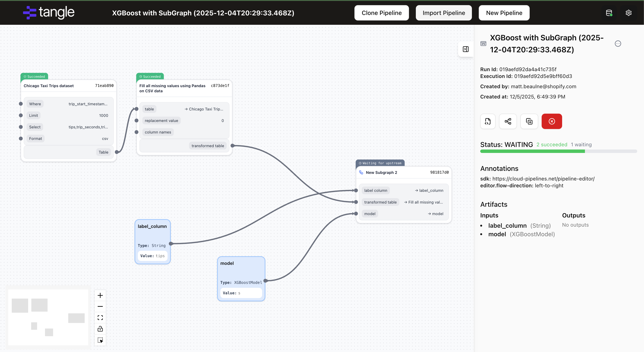
Task: Toggle the box selection mode tool
Action: point(100,340)
